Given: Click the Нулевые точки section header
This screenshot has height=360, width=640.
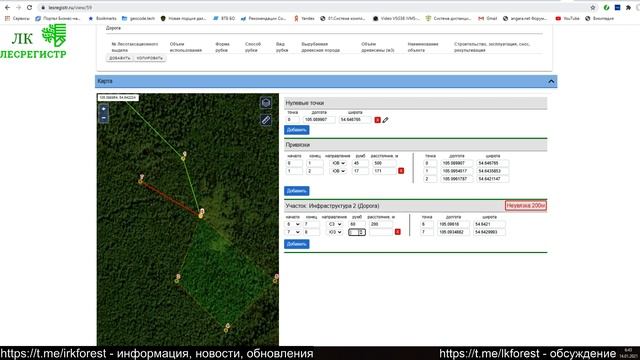Looking at the screenshot, I should point(416,103).
